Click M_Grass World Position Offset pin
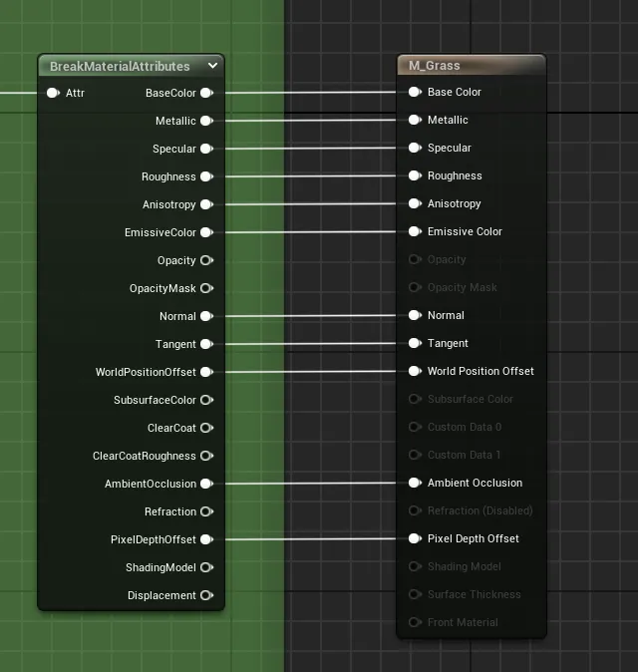The image size is (638, 672). pyautogui.click(x=415, y=371)
